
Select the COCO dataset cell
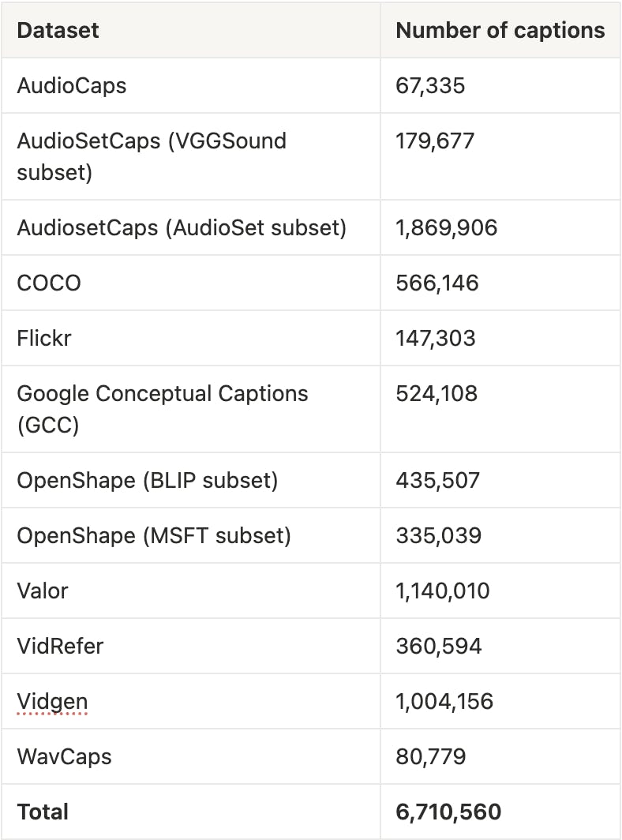49,283
